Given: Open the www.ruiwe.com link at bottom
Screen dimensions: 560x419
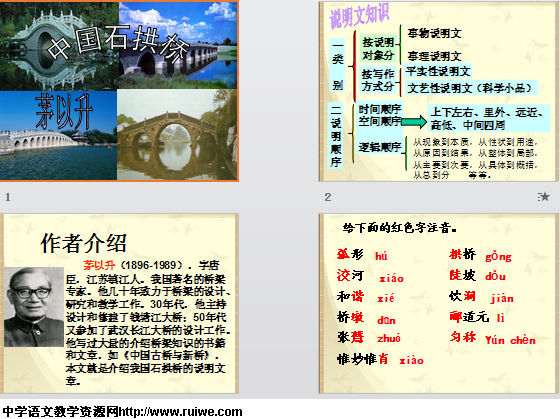Looking at the screenshot, I should coord(180,411).
